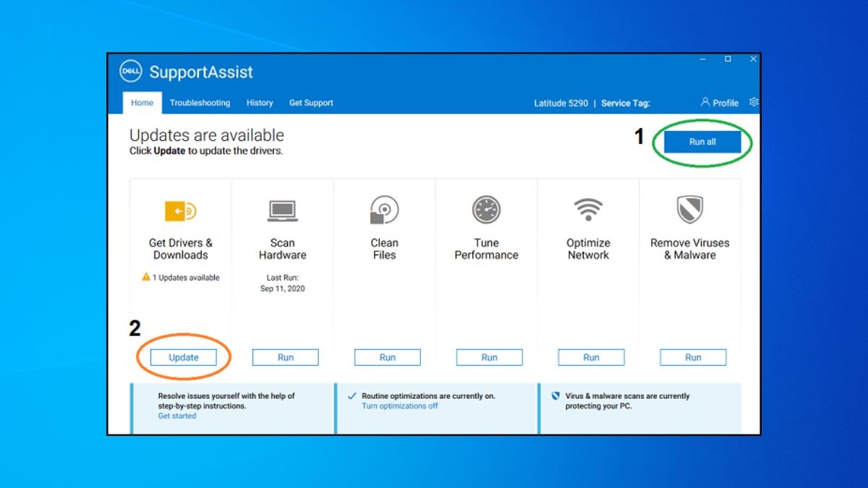868x488 pixels.
Task: Click the Tune Performance gauge icon
Action: [x=487, y=210]
